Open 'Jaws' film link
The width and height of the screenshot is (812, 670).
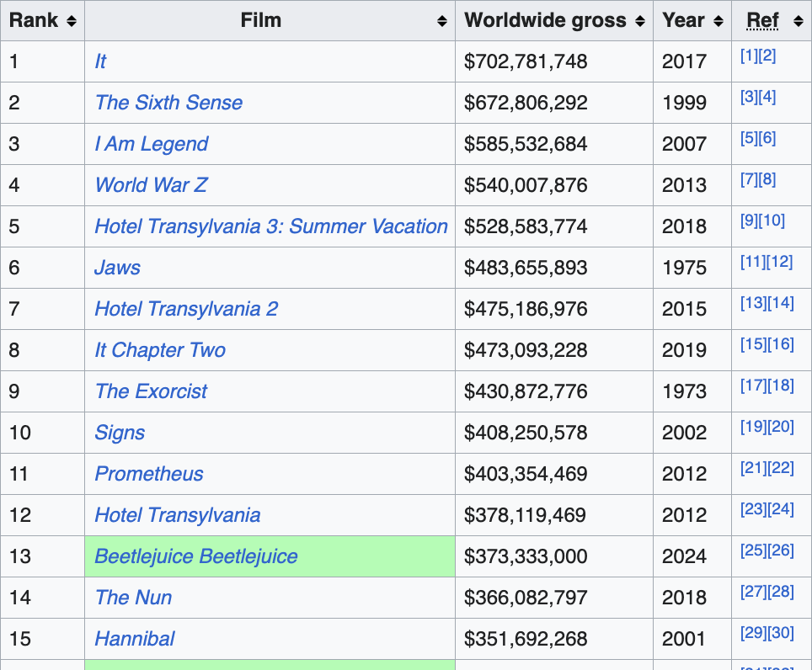click(118, 268)
